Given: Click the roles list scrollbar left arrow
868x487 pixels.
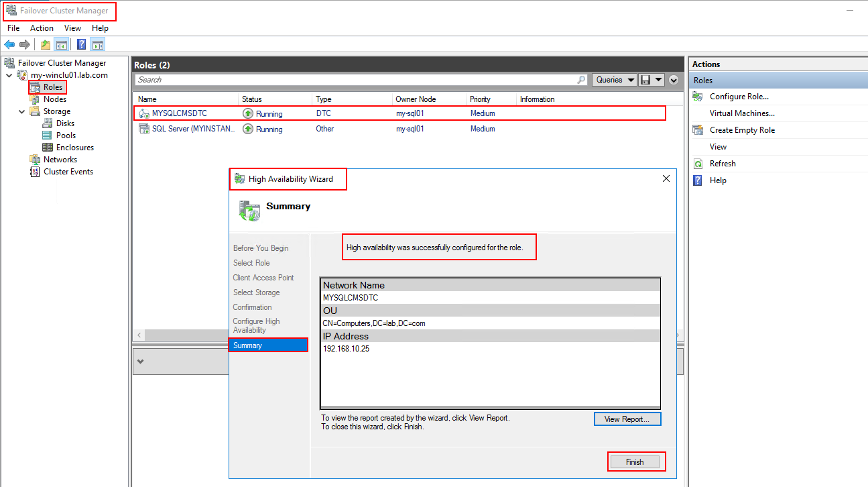Looking at the screenshot, I should (139, 335).
